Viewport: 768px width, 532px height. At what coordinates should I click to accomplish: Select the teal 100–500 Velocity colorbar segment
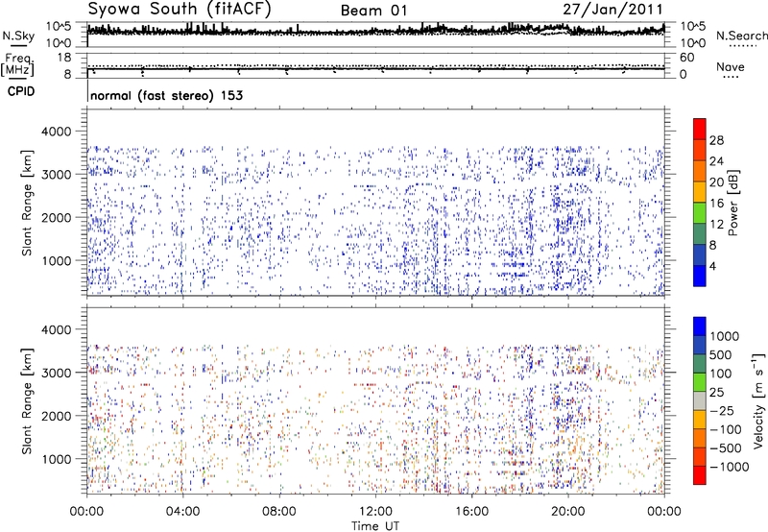tap(700, 364)
